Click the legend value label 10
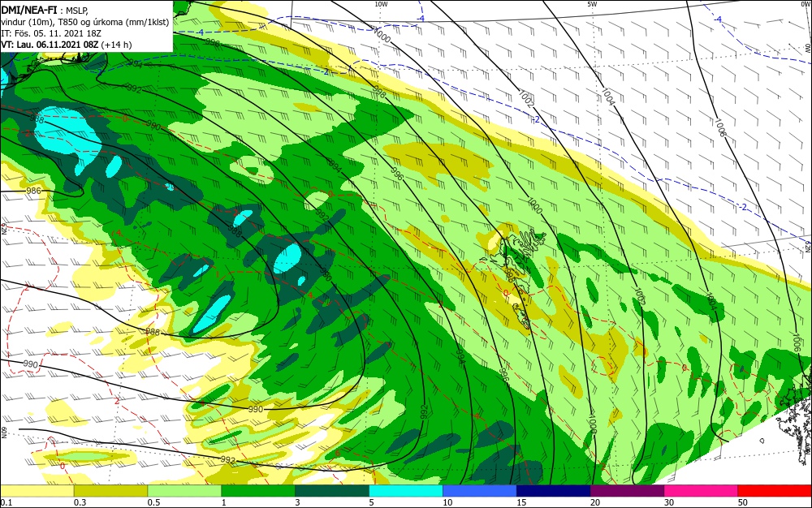Viewport: 812px width, 508px height. click(447, 502)
